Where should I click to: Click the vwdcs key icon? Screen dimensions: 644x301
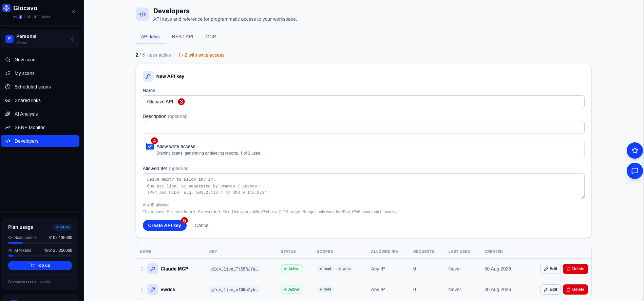tap(153, 289)
